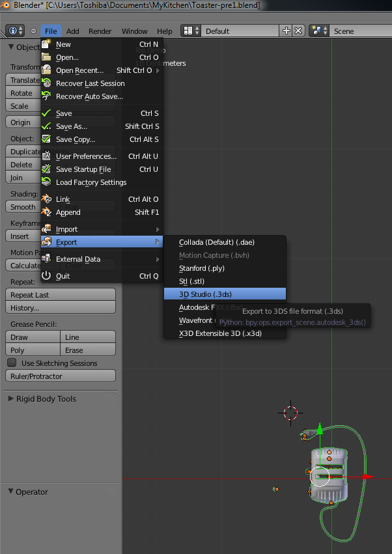The height and width of the screenshot is (554, 392).
Task: Open the Help menu
Action: pos(165,31)
